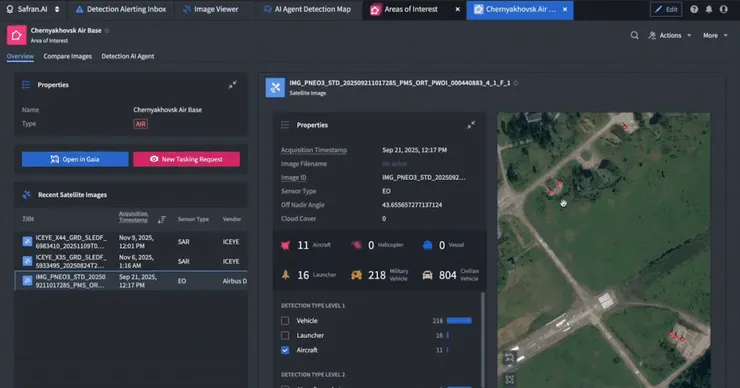Screen dimensions: 740x388
Task: Open the user account icon
Action: pos(723,9)
